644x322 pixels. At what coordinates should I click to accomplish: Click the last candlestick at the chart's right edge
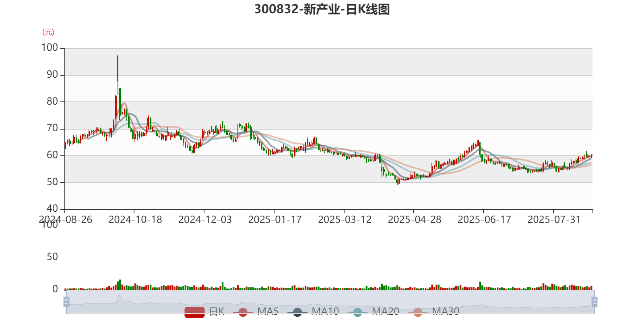click(591, 156)
